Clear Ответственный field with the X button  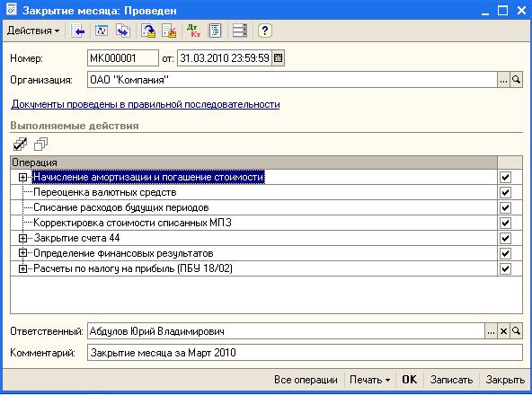tap(503, 331)
